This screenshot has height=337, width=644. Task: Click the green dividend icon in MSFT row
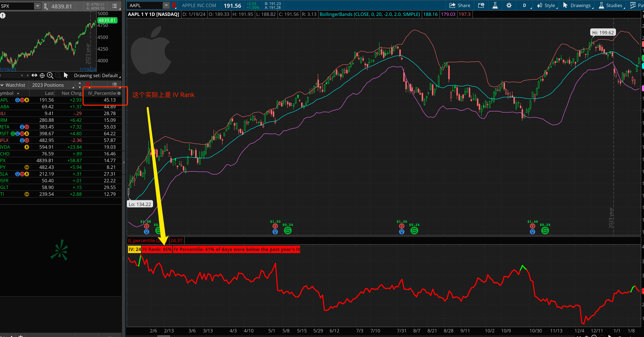pos(13,134)
